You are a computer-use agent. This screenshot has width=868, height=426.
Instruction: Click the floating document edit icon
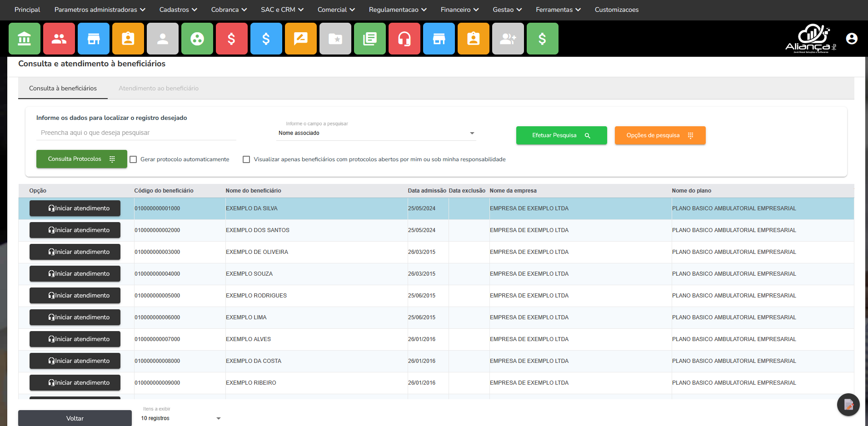[848, 404]
